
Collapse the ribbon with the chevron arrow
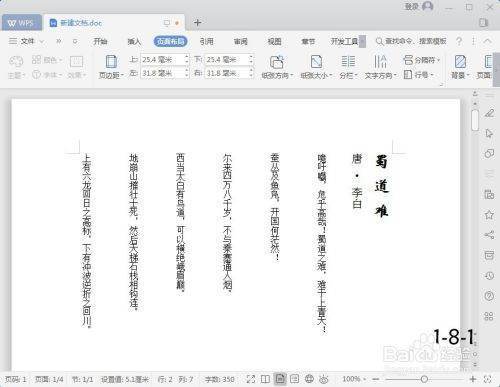coord(487,41)
